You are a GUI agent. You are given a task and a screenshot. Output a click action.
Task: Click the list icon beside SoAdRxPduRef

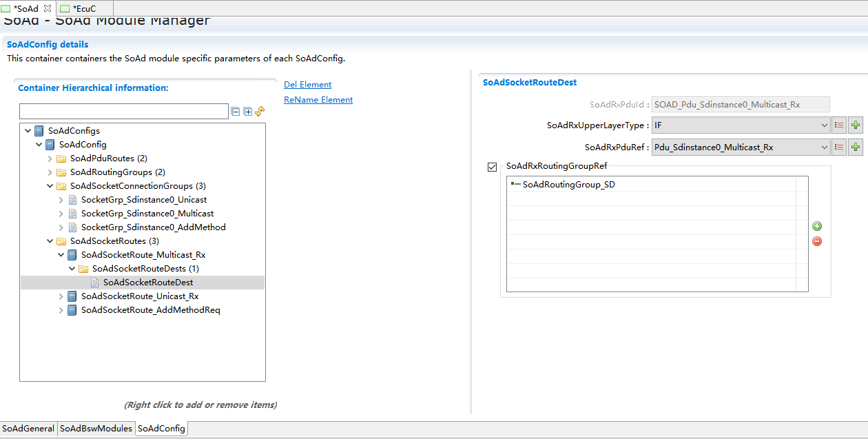tap(839, 147)
